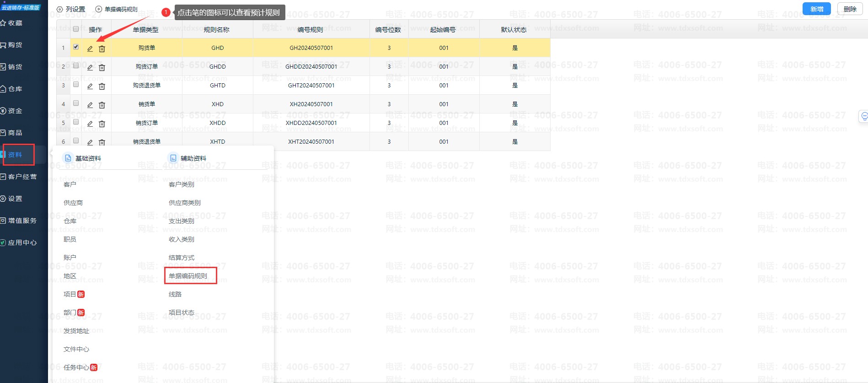868x383 pixels.
Task: Delete the 购货退货单 row using trash icon
Action: tap(102, 86)
